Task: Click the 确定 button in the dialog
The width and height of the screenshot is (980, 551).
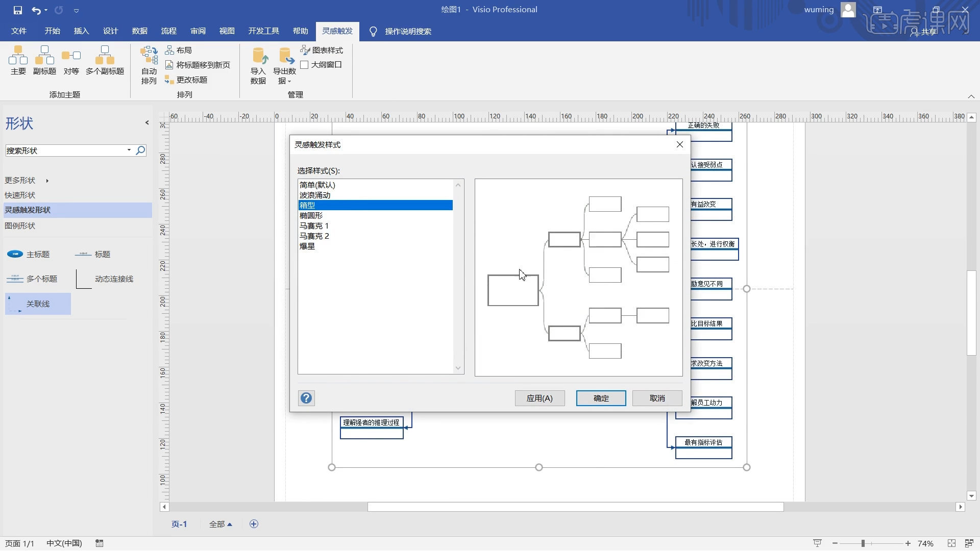Action: coord(601,398)
